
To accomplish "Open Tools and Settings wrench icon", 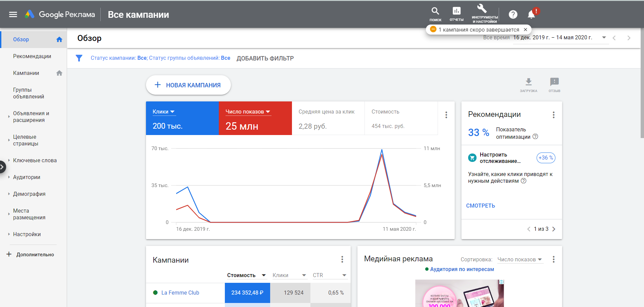I will click(x=482, y=9).
